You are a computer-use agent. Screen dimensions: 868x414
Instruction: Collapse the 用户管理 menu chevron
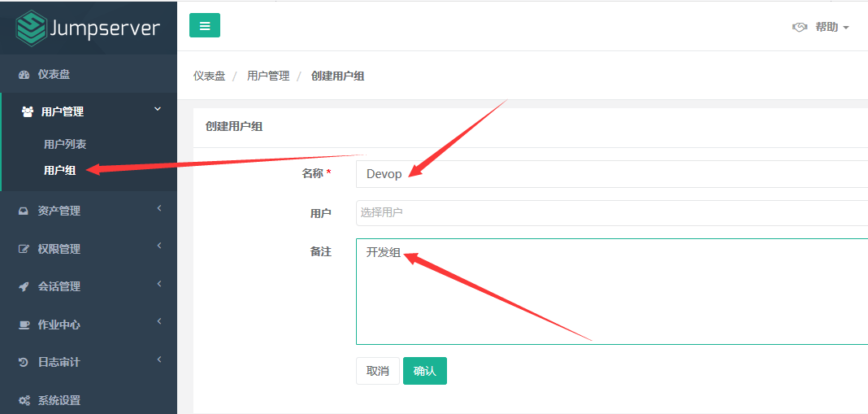coord(158,109)
